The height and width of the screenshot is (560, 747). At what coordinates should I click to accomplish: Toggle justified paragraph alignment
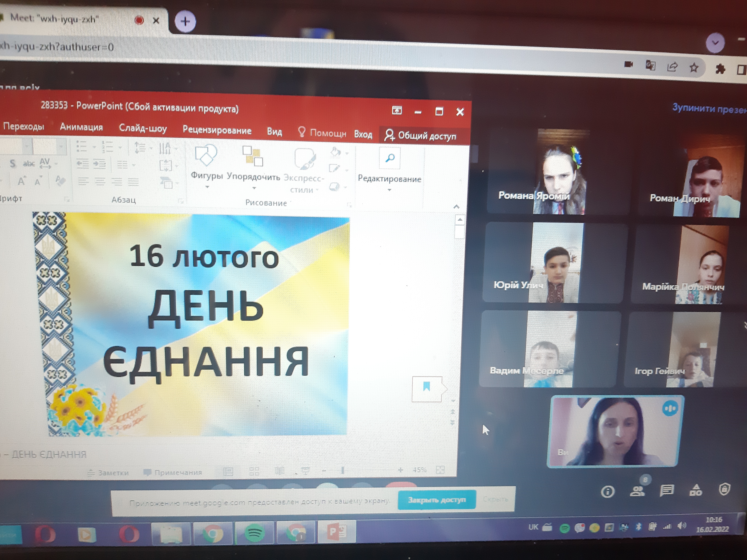(x=133, y=183)
